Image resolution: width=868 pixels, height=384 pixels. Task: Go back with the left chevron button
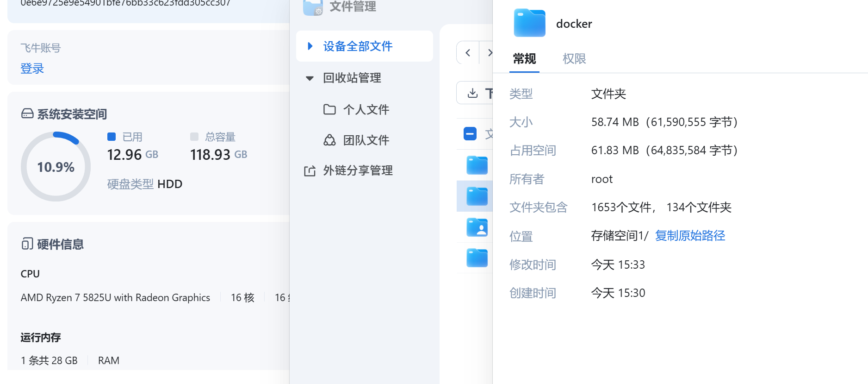point(468,53)
